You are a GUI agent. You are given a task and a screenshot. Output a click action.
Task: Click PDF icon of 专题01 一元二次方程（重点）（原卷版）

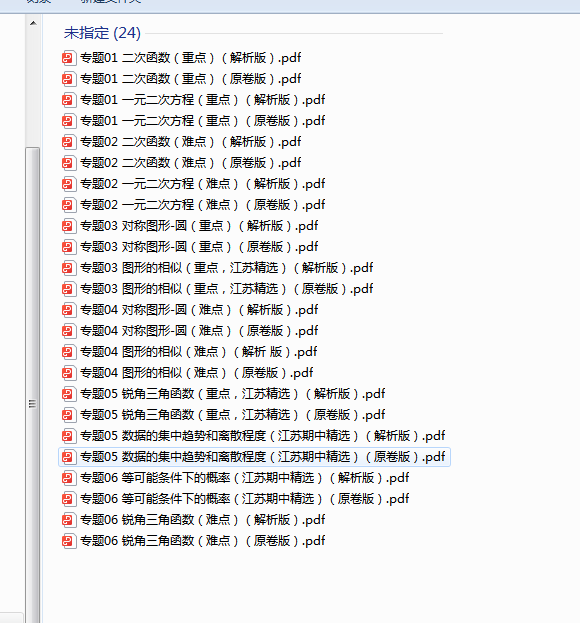coord(69,121)
